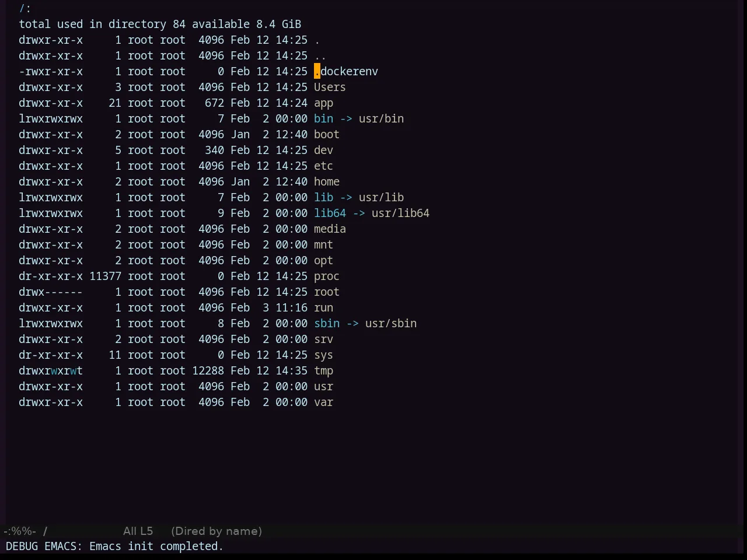The image size is (747, 560).
Task: Follow the lib64 symlink entry
Action: click(x=330, y=213)
